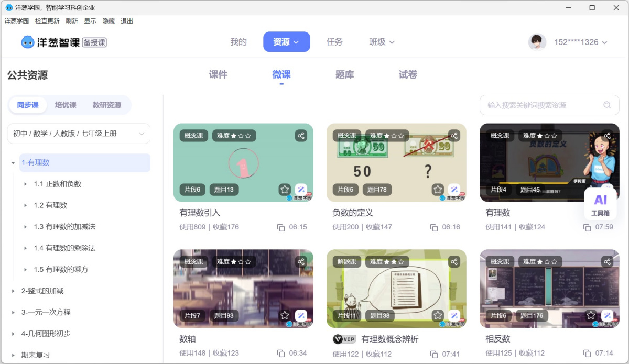Click the VIP badge on 有理数概念辨析
This screenshot has height=364, width=629.
(344, 339)
